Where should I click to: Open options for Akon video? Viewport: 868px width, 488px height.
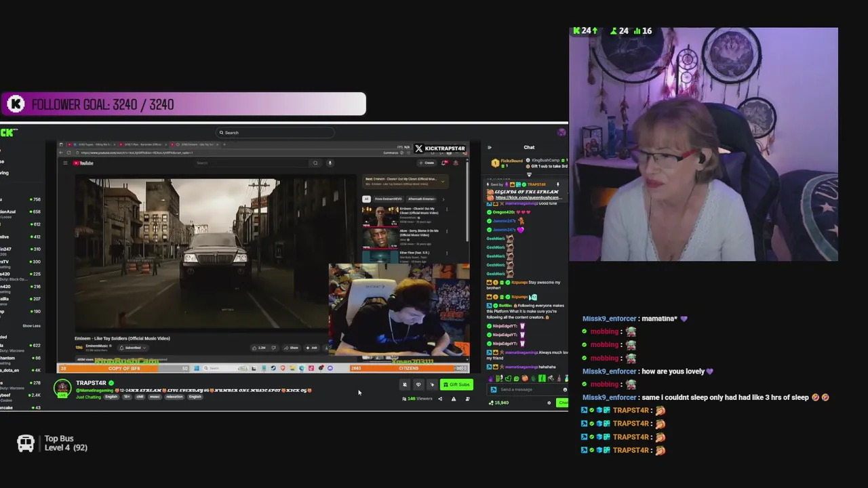(x=447, y=232)
